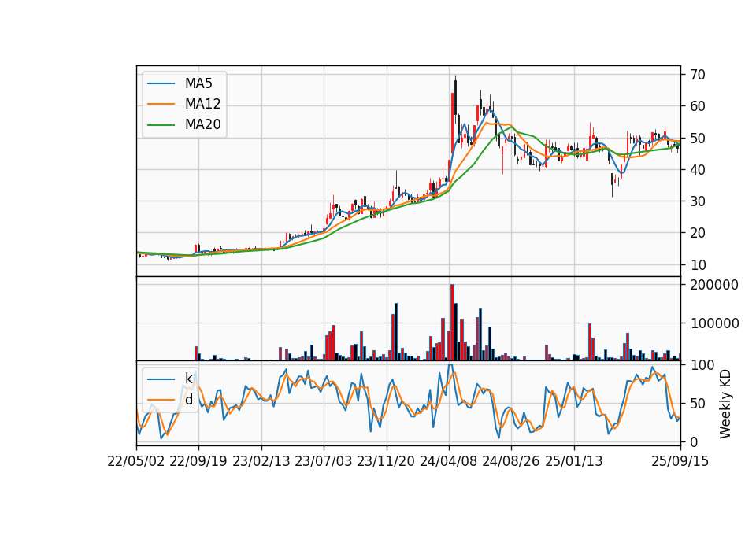Click the 100 label on KD axis

point(702,365)
